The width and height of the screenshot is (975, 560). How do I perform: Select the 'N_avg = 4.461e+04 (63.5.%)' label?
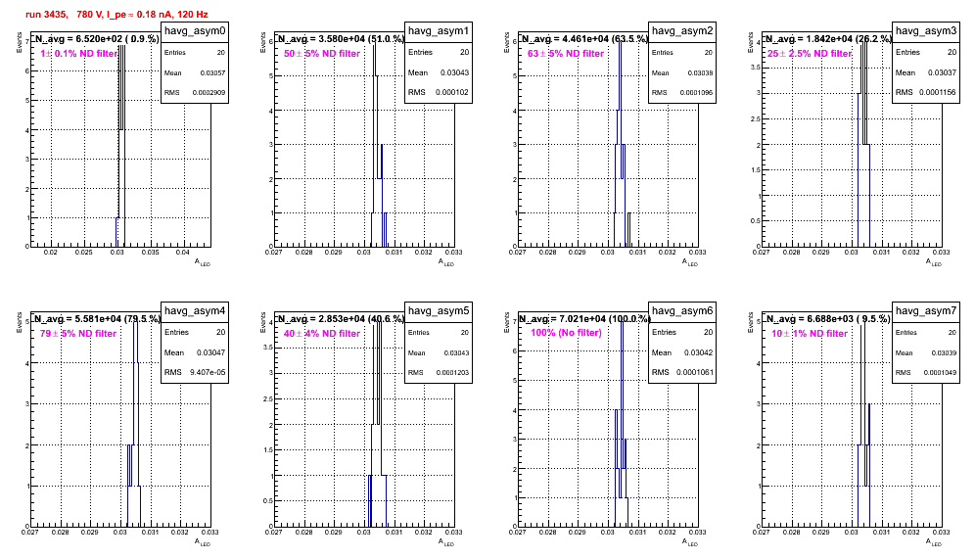(x=584, y=38)
